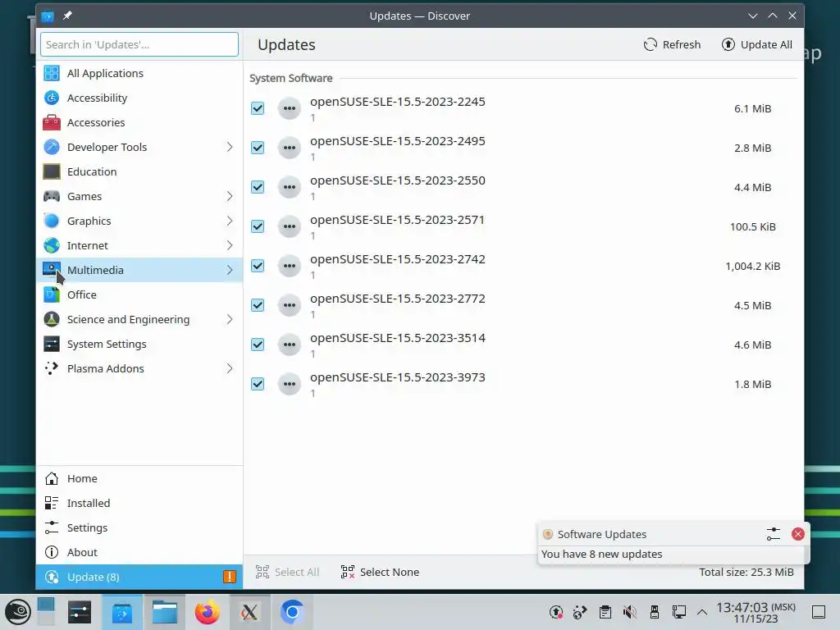Open Discover Settings page
Image resolution: width=840 pixels, height=630 pixels.
tap(139, 528)
